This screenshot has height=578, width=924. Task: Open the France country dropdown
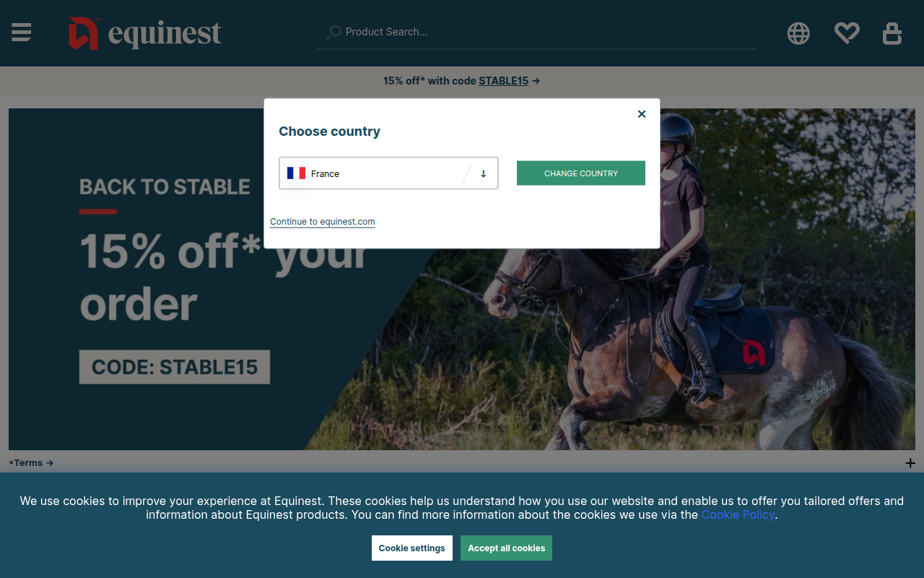point(388,173)
